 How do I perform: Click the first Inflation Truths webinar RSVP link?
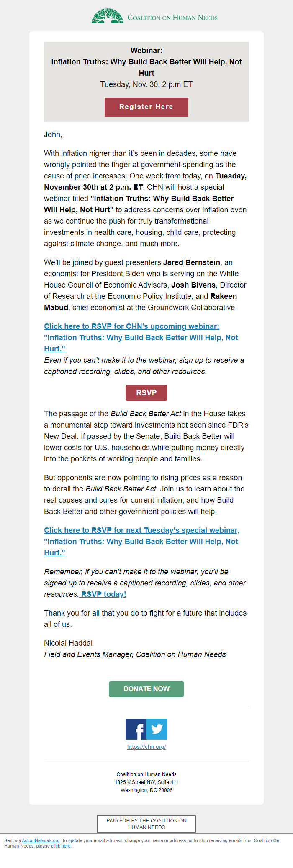tap(131, 337)
